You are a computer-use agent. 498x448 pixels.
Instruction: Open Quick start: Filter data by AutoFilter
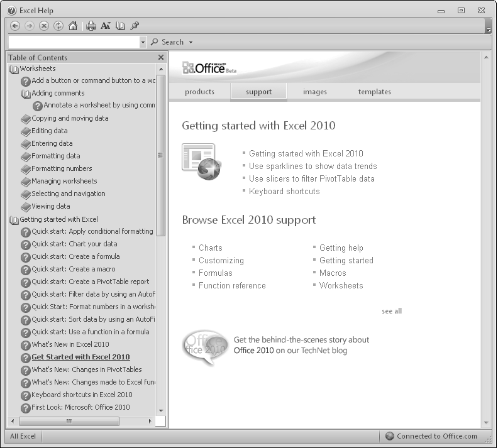(93, 294)
